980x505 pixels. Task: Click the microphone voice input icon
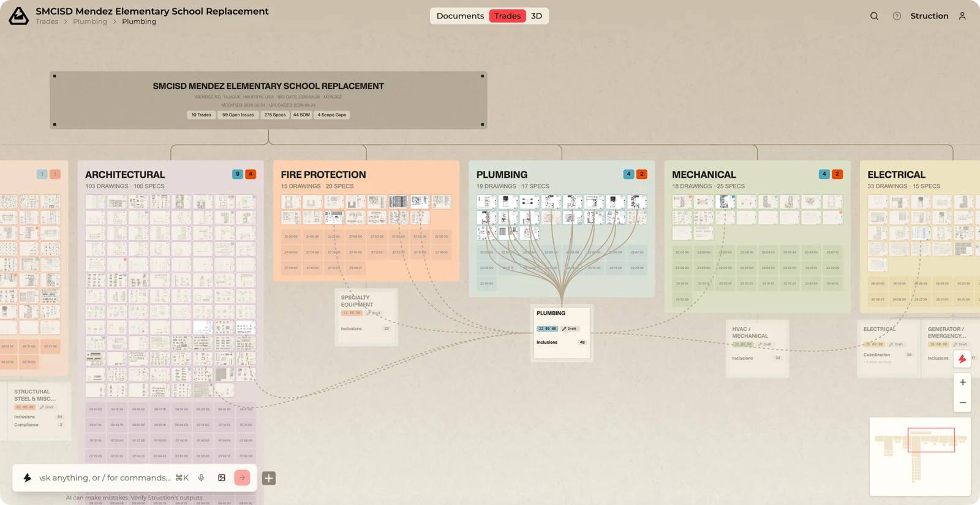pyautogui.click(x=201, y=477)
